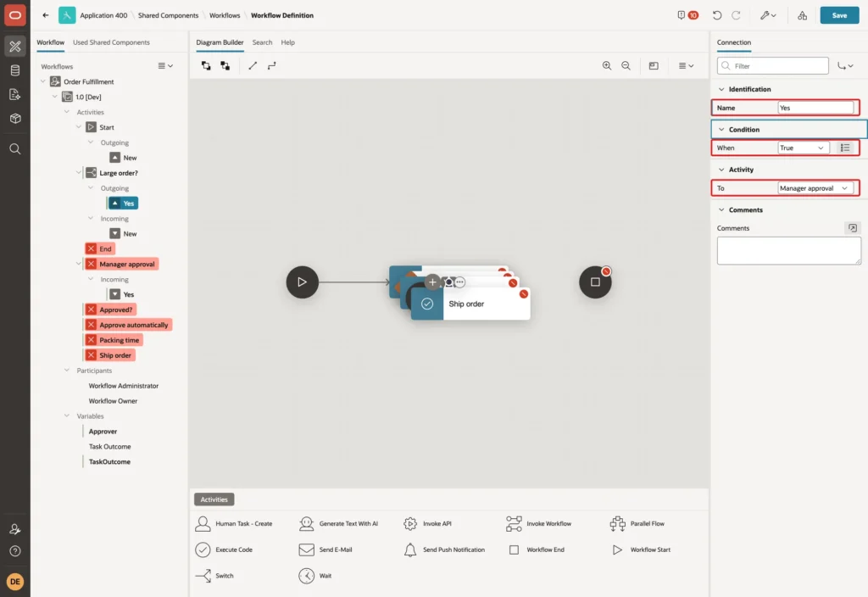
Task: Click into the Name input field
Action: tap(815, 108)
